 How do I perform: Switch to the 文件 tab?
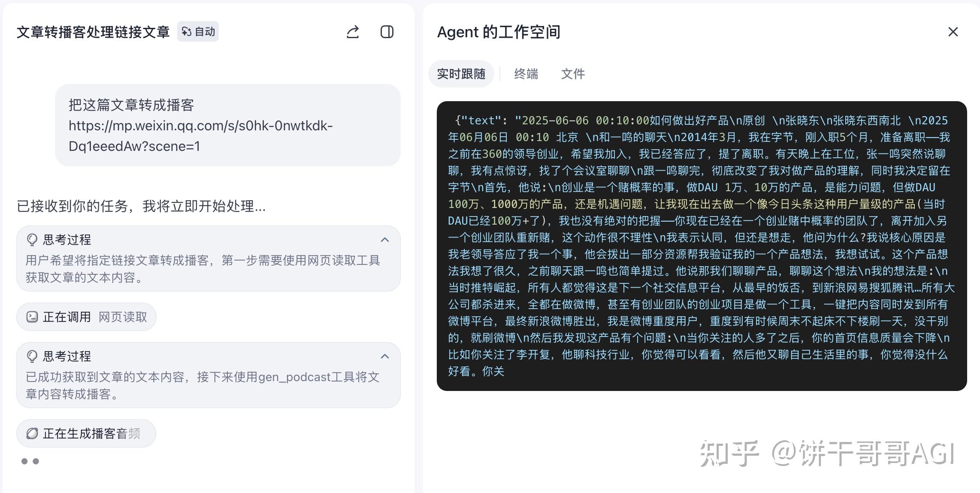tap(573, 74)
